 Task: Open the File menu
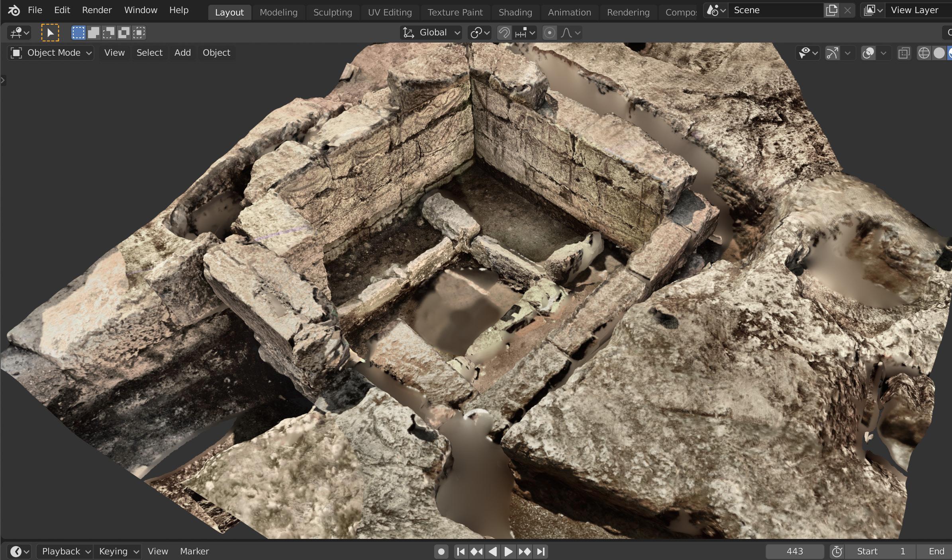[x=35, y=10]
